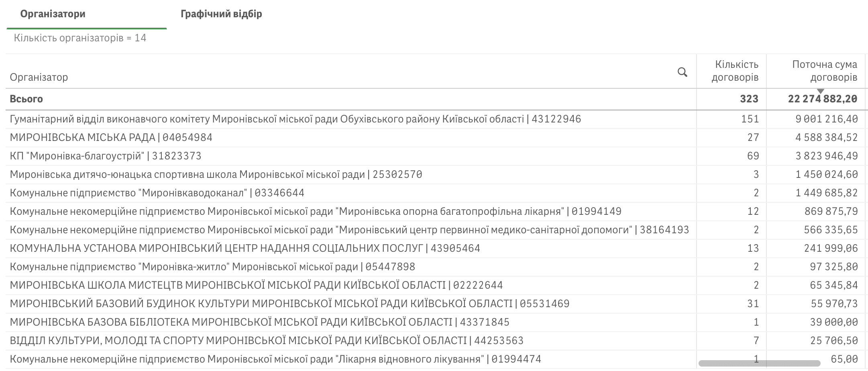The image size is (868, 371).
Task: Click the sort arrow under Поточна сума договорів
Action: click(x=821, y=91)
